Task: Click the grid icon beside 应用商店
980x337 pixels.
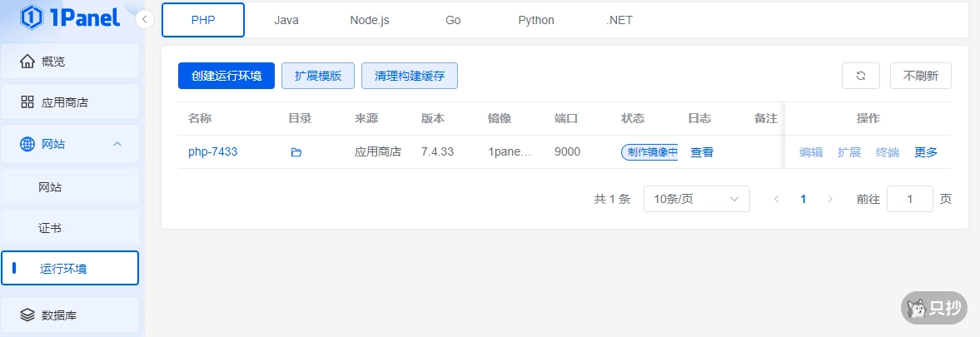Action: click(27, 102)
